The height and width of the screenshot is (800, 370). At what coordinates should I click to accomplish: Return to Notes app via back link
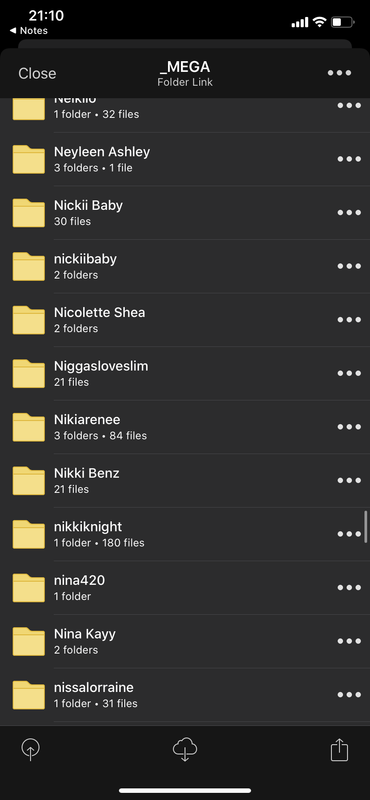point(29,31)
